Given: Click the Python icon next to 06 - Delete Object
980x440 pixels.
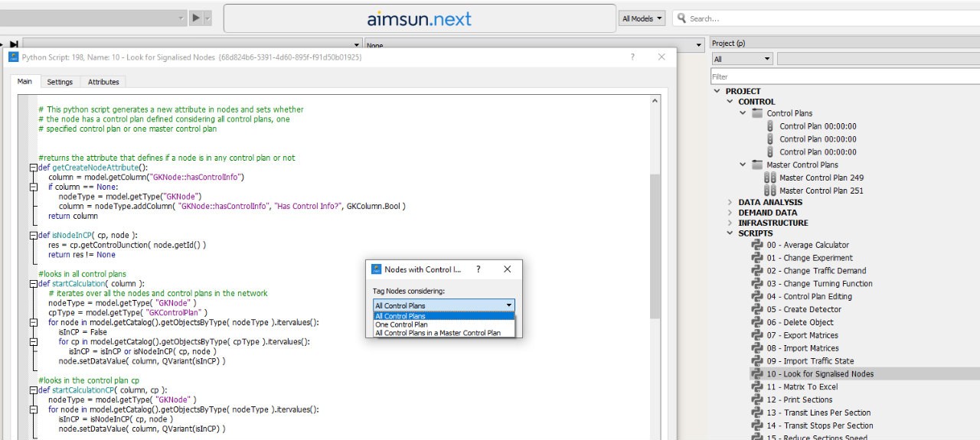Looking at the screenshot, I should coord(758,322).
